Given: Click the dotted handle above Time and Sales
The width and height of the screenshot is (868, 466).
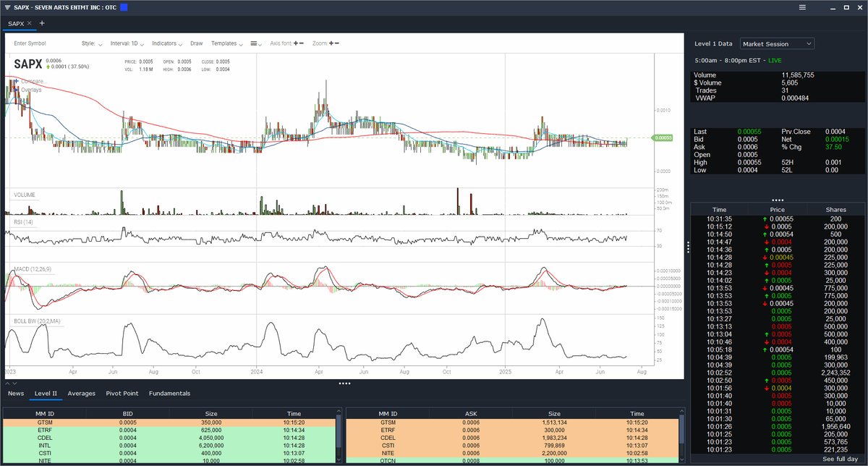Looking at the screenshot, I should [778, 199].
